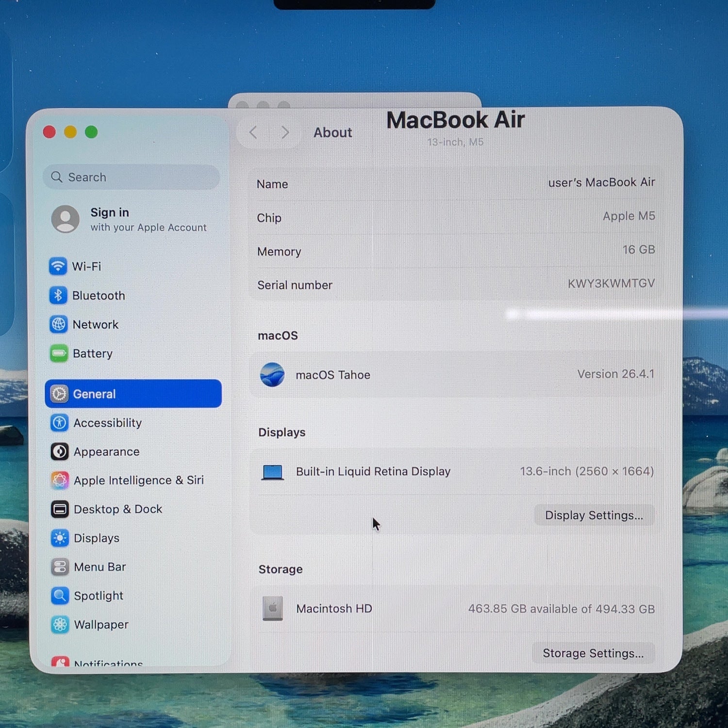Choose Accessibility label in the sidebar

pyautogui.click(x=108, y=423)
